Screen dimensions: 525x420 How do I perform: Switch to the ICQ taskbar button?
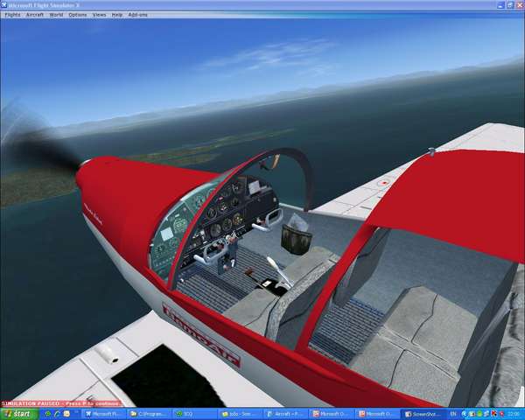[x=194, y=414]
